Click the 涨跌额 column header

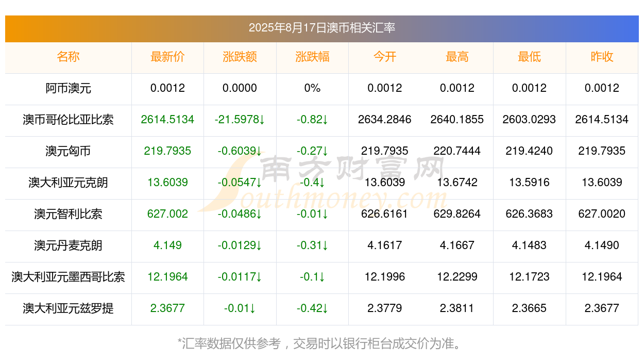(240, 57)
